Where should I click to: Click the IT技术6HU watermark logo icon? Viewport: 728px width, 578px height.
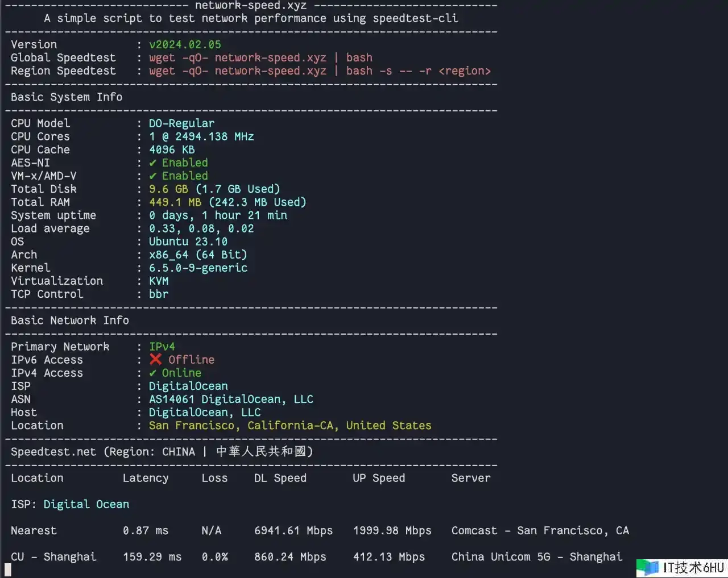pyautogui.click(x=647, y=567)
